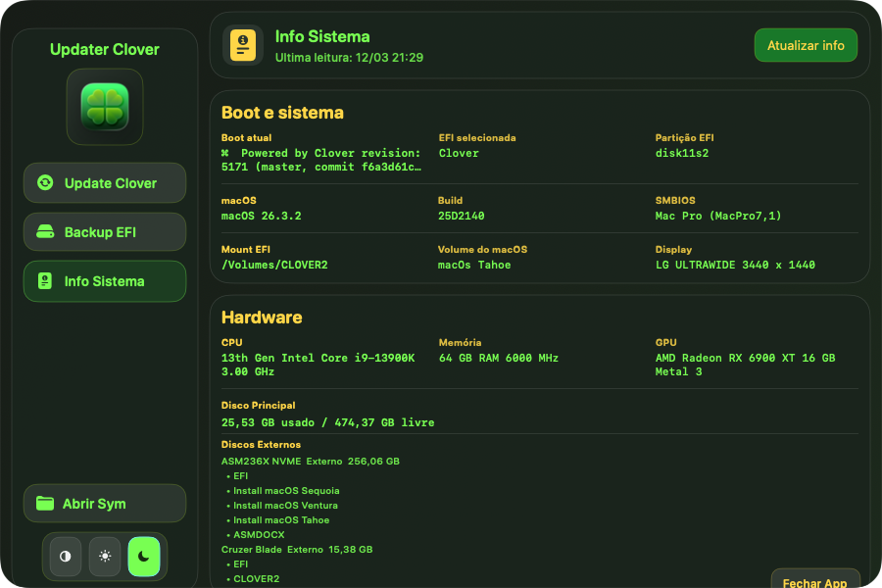Viewport: 882px width, 588px height.
Task: Click the macOS 26.3.2 value
Action: point(261,216)
